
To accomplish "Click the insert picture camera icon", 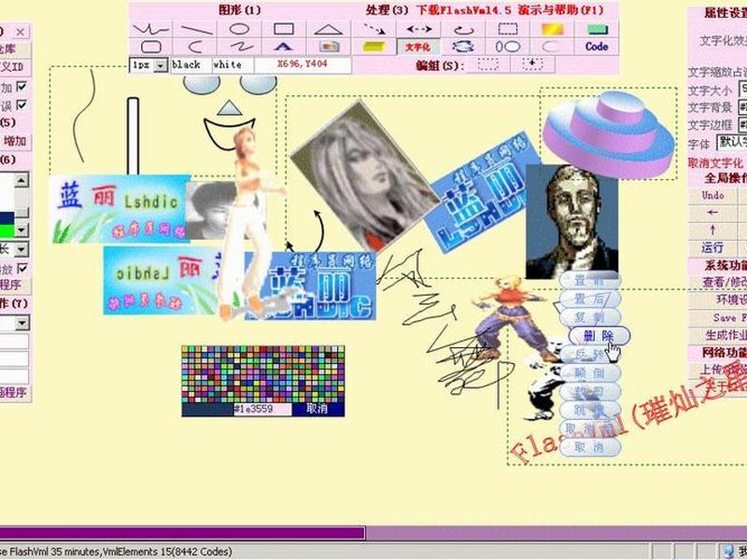I will point(329,47).
